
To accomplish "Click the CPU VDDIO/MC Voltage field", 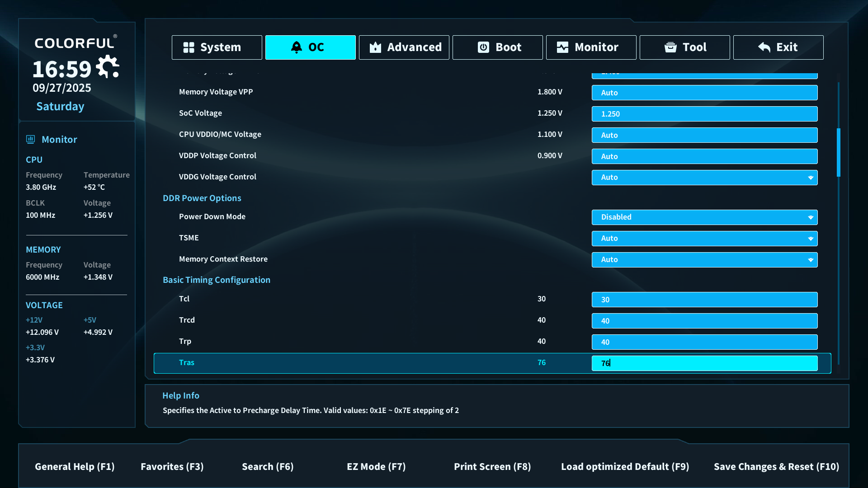I will pyautogui.click(x=705, y=135).
